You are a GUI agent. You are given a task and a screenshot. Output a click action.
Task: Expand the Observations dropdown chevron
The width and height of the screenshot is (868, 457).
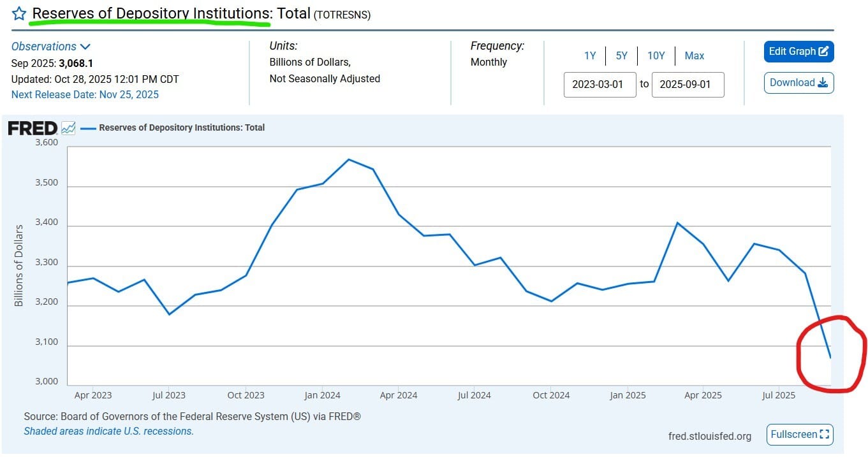point(85,47)
